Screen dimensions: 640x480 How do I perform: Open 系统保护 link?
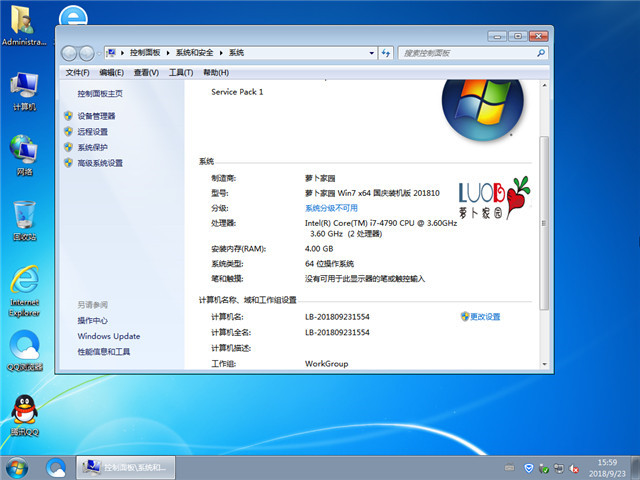pos(93,147)
